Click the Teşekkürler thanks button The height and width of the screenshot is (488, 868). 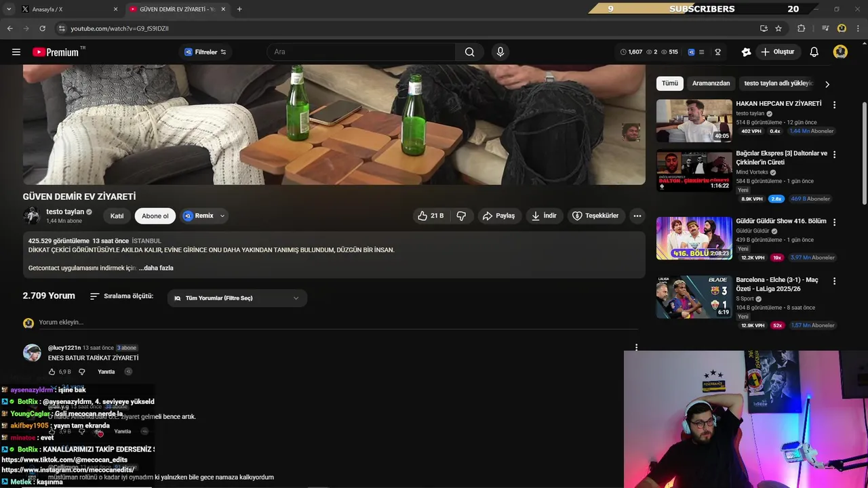pos(595,216)
